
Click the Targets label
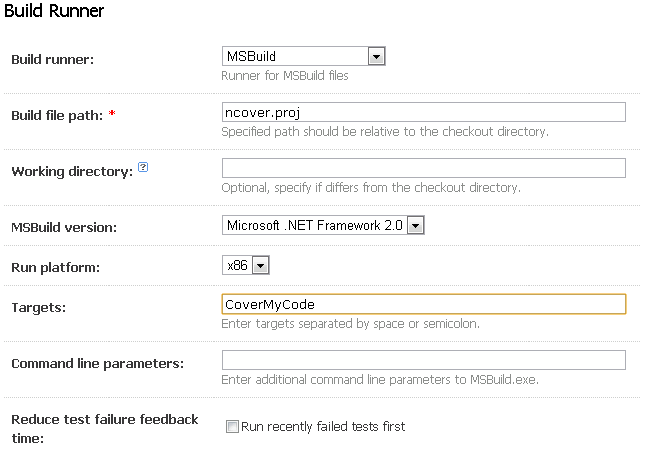pos(38,308)
